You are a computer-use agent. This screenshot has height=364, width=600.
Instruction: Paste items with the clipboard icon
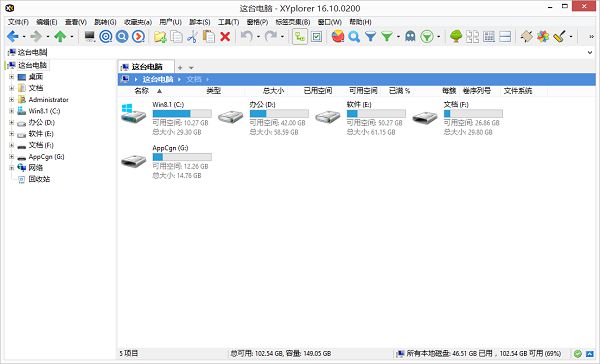pyautogui.click(x=209, y=36)
